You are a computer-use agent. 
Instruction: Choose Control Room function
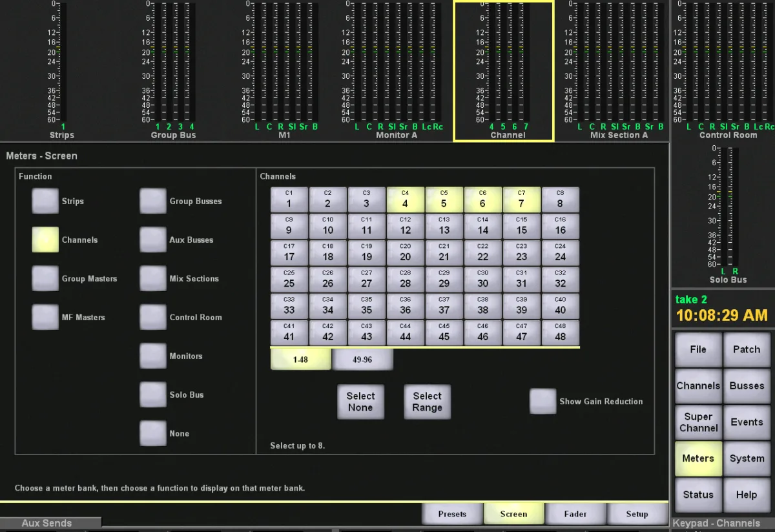pos(153,317)
